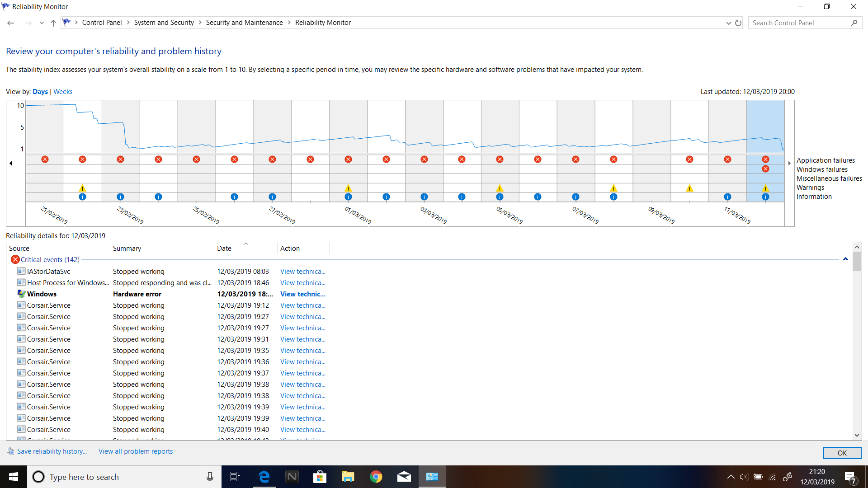This screenshot has width=868, height=488.
Task: Click the leftmost information icon on the chart
Action: (82, 197)
